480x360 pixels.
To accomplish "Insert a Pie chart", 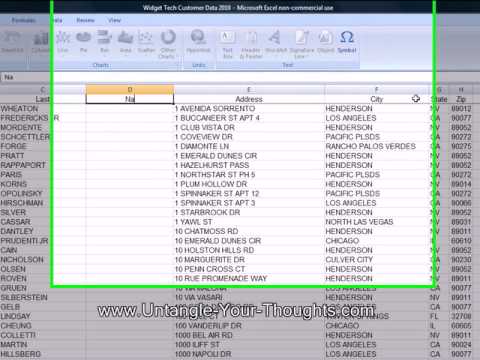I will point(83,42).
